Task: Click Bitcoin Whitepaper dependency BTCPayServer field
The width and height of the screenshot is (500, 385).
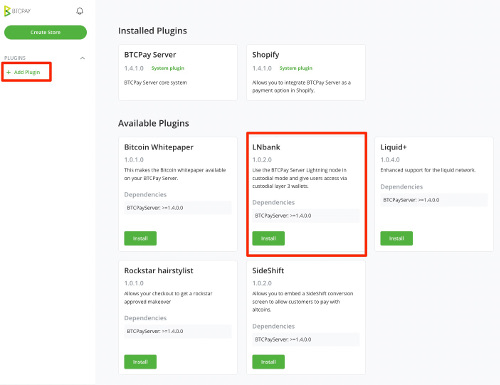Action: [178, 208]
